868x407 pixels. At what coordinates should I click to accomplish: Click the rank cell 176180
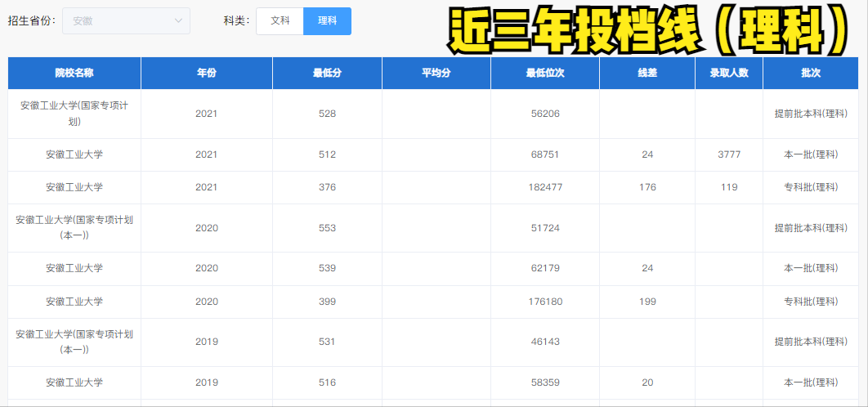pos(545,302)
